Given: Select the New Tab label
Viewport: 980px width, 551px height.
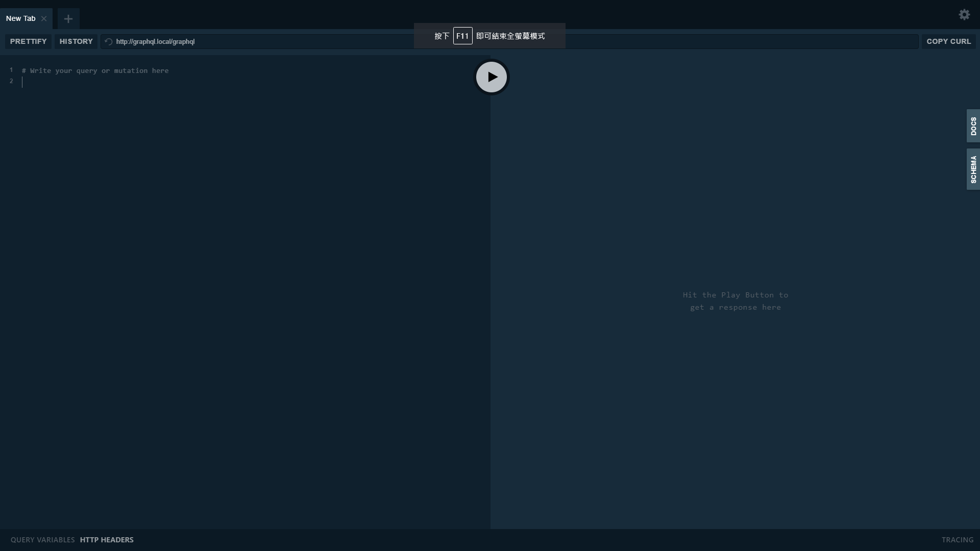Looking at the screenshot, I should pos(20,18).
